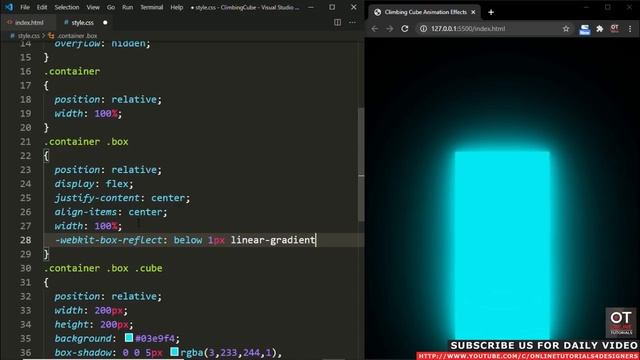The width and height of the screenshot is (640, 360).
Task: Click the background property on line 35
Action: coord(83,338)
